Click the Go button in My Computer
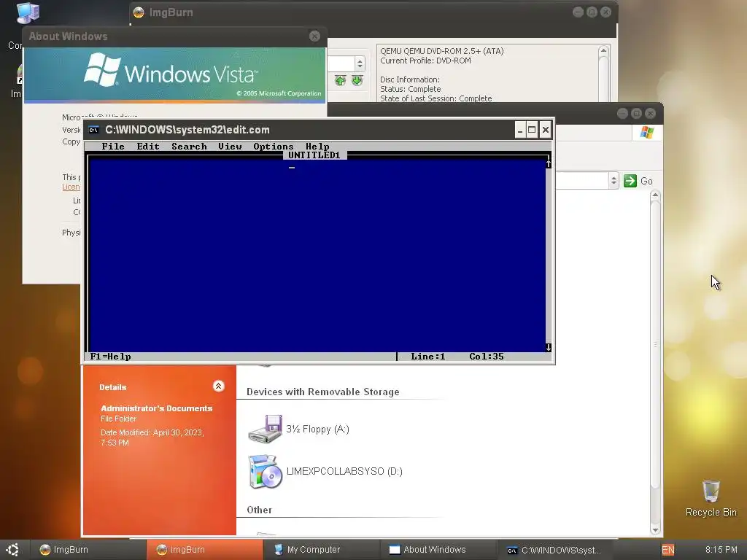 click(638, 181)
